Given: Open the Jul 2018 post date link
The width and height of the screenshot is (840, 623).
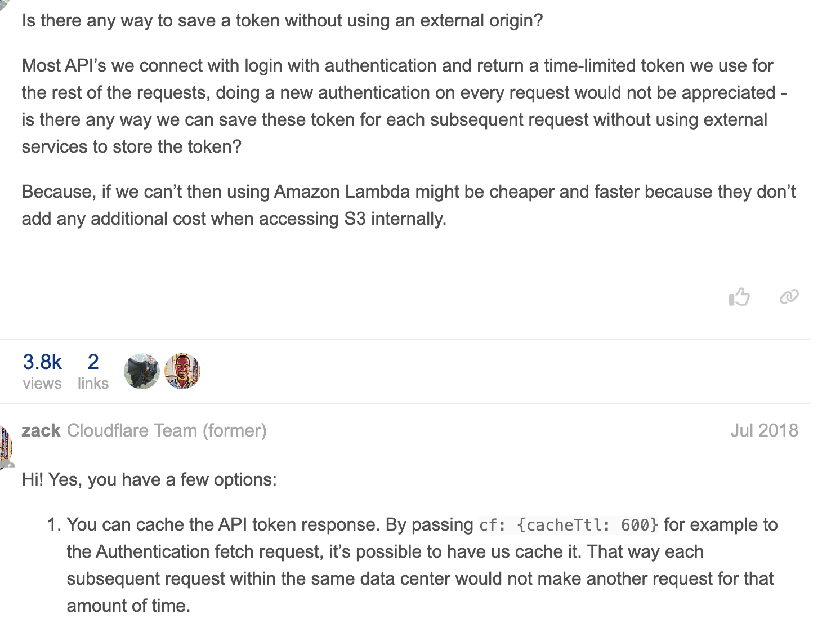Looking at the screenshot, I should (764, 430).
